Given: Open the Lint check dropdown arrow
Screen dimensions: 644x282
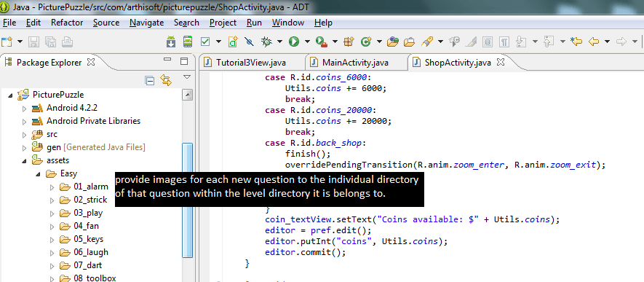Looking at the screenshot, I should coord(218,42).
